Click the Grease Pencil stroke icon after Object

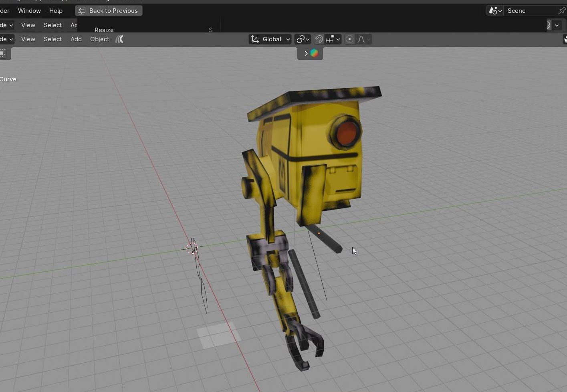point(119,39)
